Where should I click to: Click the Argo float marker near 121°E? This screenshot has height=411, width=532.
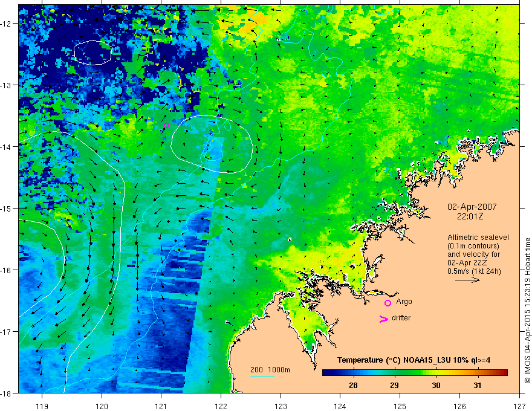[166, 126]
